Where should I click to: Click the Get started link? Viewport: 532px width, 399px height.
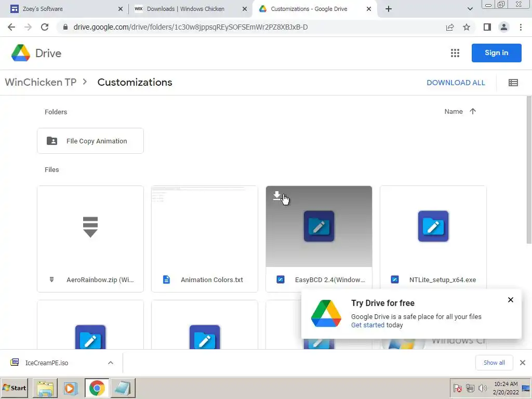point(368,325)
